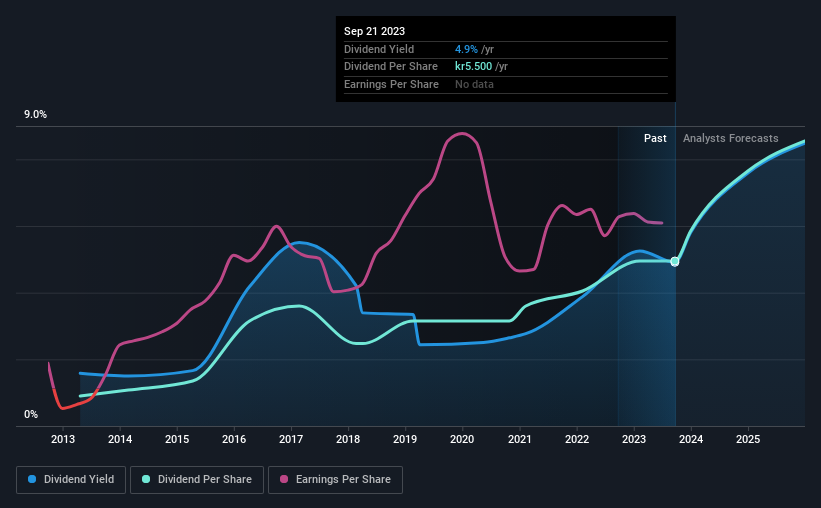Toggle the Dividend Yield legend button
The image size is (821, 508).
tap(71, 480)
